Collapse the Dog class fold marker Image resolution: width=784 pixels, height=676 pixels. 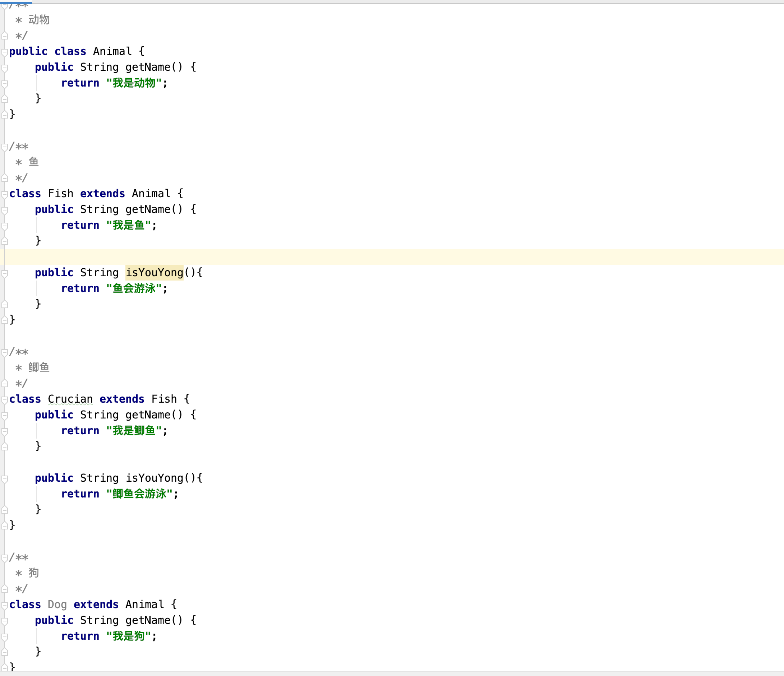click(5, 605)
